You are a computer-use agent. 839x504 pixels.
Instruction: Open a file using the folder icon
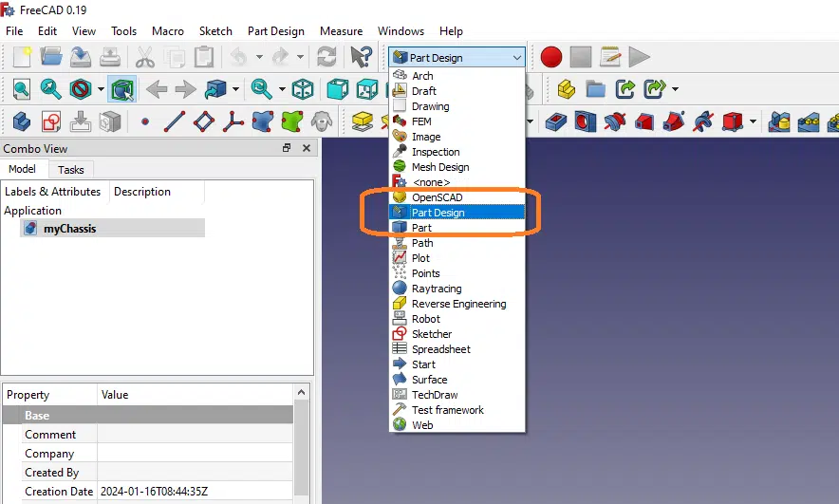(51, 57)
